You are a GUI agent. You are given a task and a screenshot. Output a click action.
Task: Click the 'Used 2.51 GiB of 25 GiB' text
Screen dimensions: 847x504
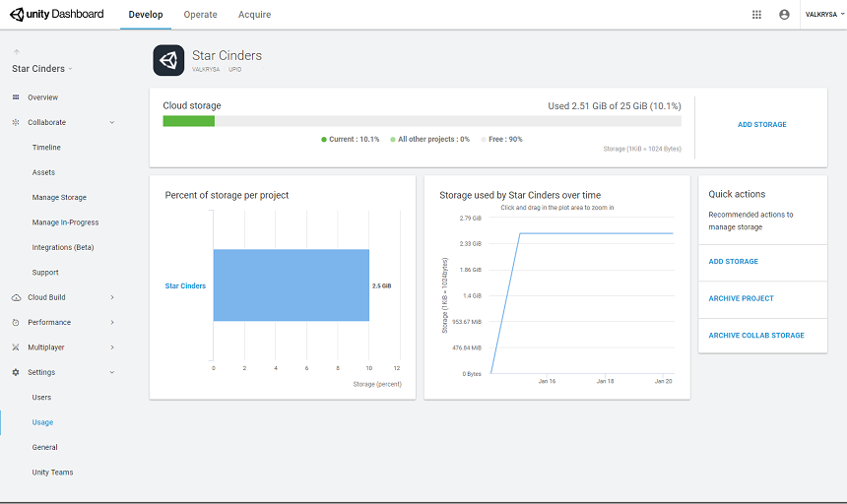(615, 105)
